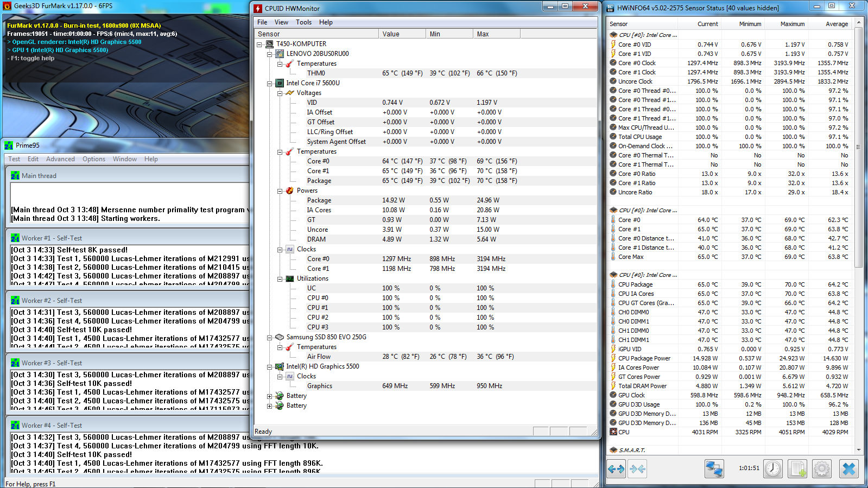Click HWiNFO64 title bar icon
868x488 pixels.
tap(611, 8)
